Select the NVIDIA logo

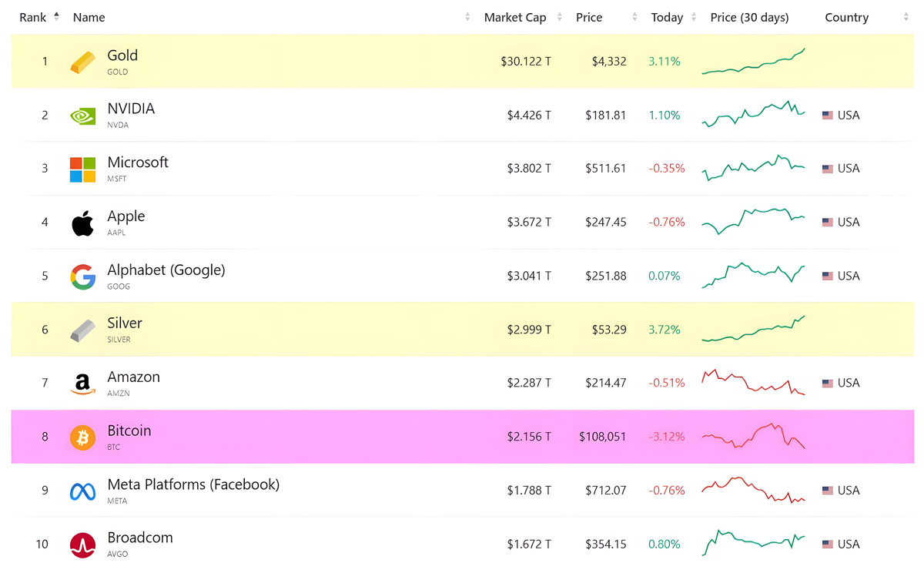tap(82, 115)
